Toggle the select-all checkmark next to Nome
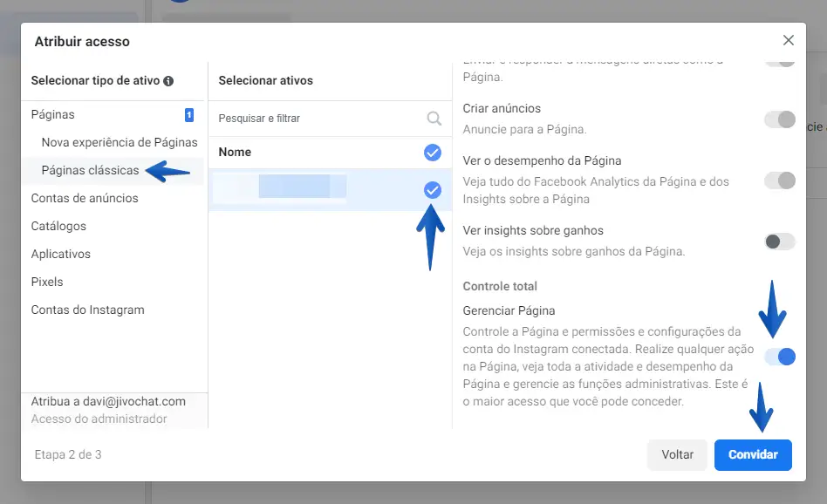 point(432,153)
